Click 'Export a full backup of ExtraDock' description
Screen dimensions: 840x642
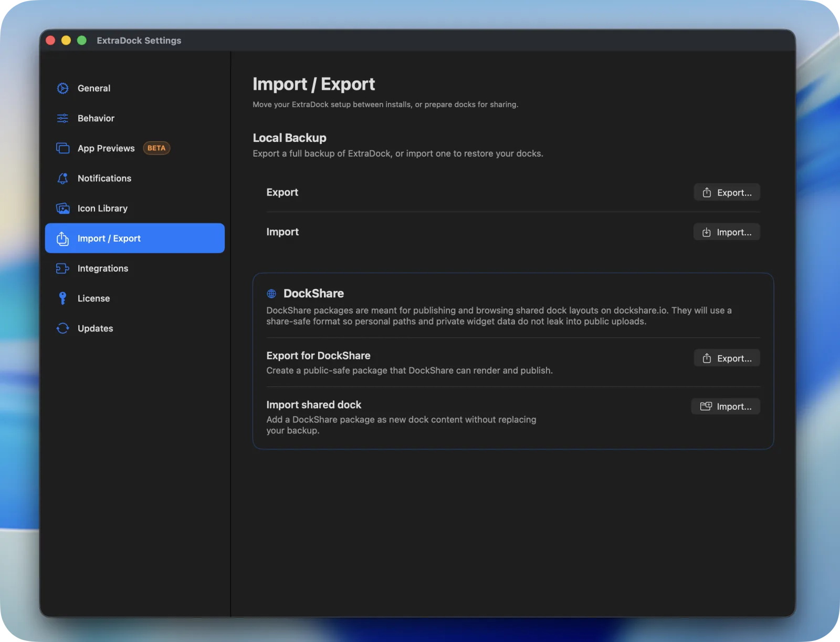398,153
